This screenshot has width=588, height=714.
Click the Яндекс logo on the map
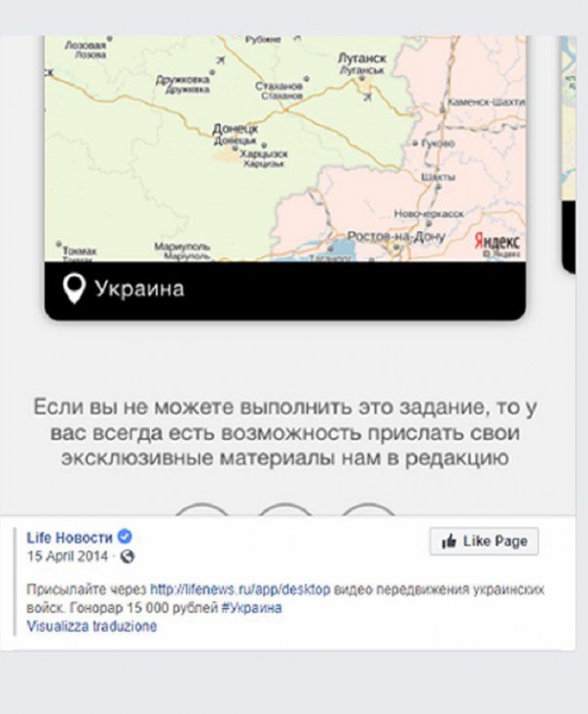[x=496, y=242]
